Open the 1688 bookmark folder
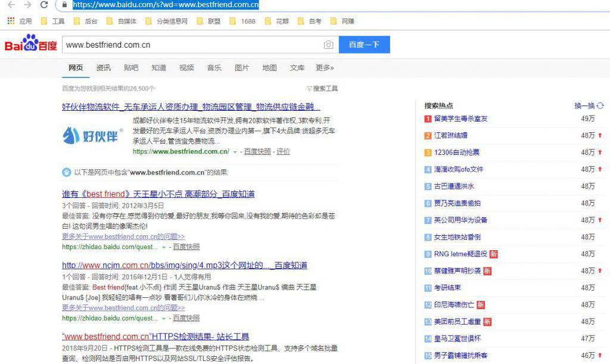610x364 pixels. (x=242, y=21)
